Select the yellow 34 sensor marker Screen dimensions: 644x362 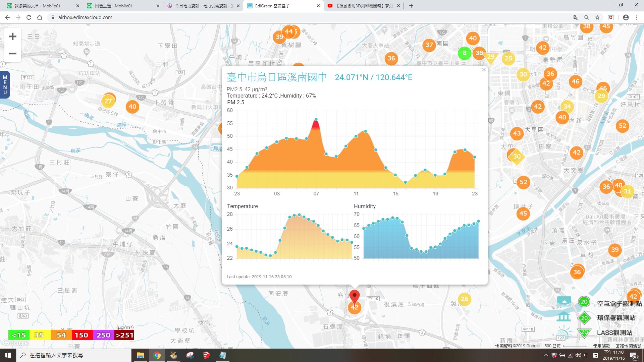[x=567, y=107]
